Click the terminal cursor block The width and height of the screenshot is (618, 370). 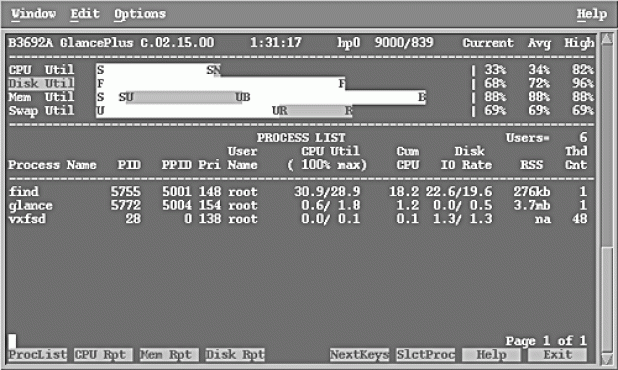tap(12, 341)
